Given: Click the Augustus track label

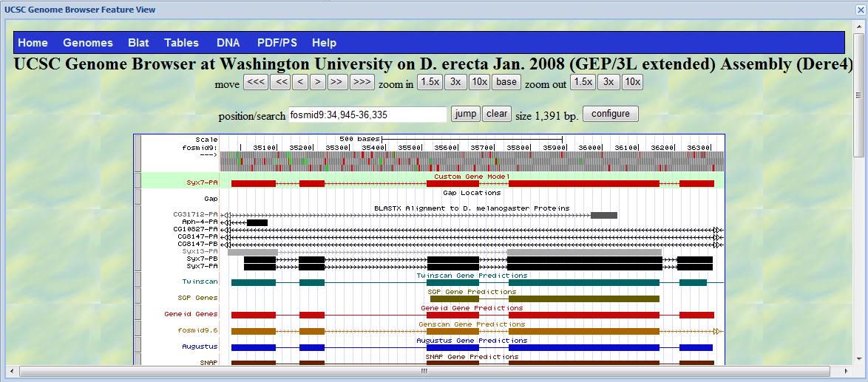Looking at the screenshot, I should (200, 347).
